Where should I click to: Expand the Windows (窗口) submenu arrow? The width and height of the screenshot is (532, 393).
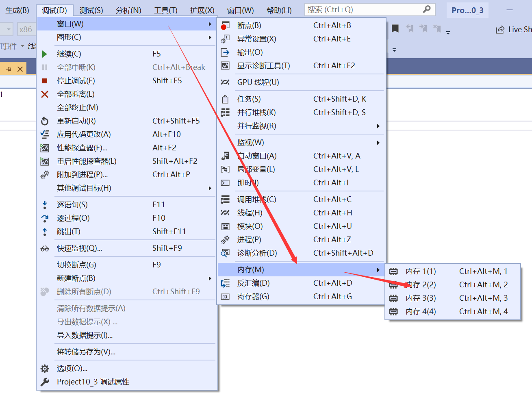(210, 24)
